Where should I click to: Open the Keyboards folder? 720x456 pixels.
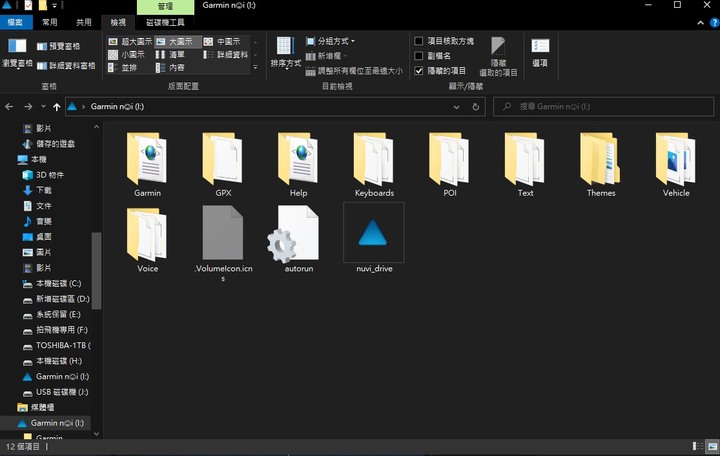click(374, 164)
